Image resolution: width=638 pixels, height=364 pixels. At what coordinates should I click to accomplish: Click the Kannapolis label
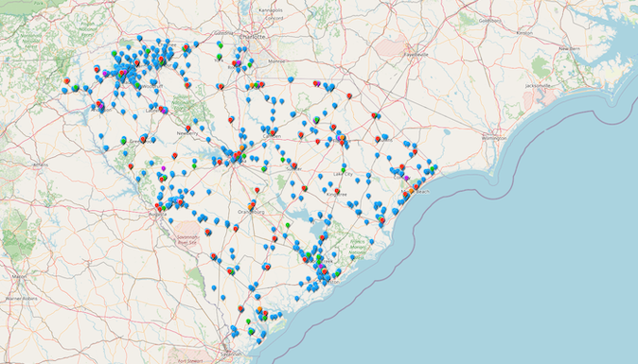pos(271,10)
